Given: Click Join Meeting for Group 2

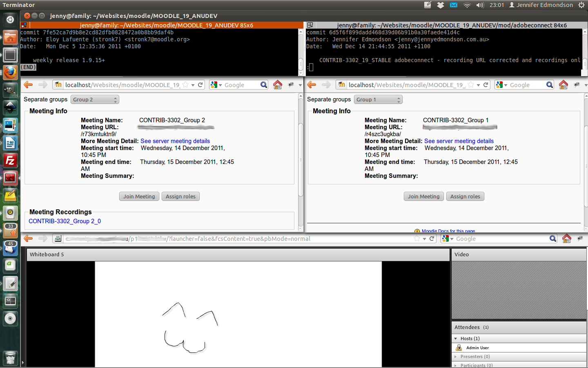Looking at the screenshot, I should click(139, 196).
